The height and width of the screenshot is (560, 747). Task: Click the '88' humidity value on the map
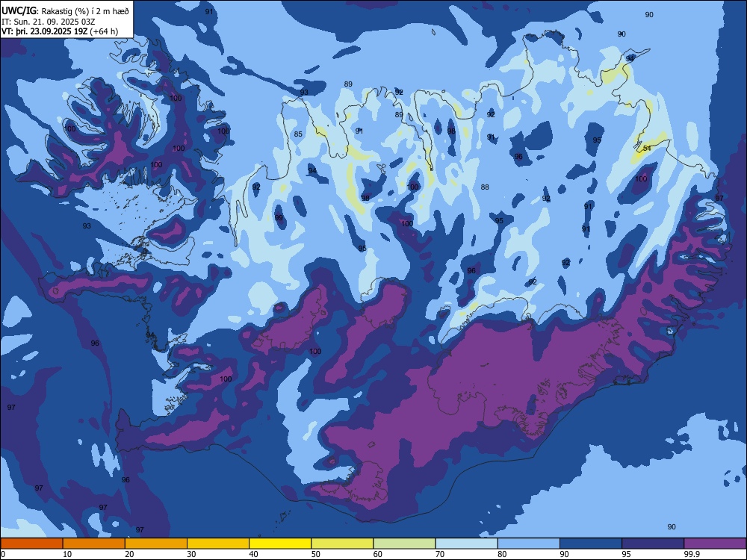485,187
